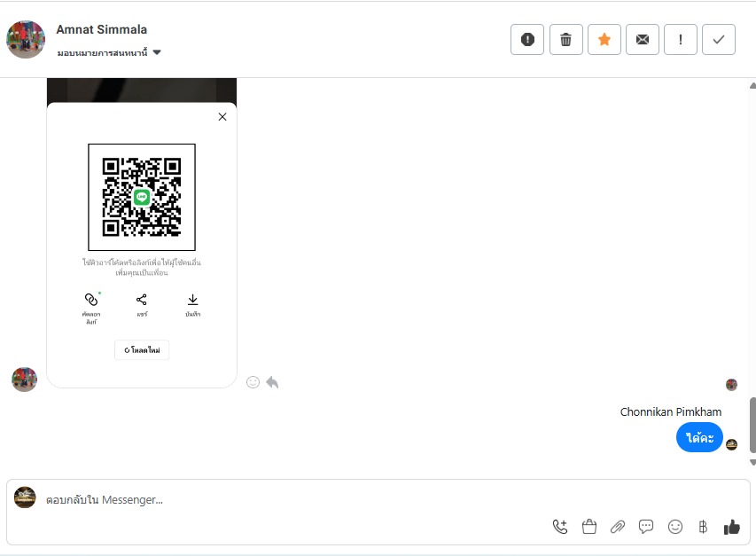
Task: React to the image message with emoji icon
Action: coord(253,382)
